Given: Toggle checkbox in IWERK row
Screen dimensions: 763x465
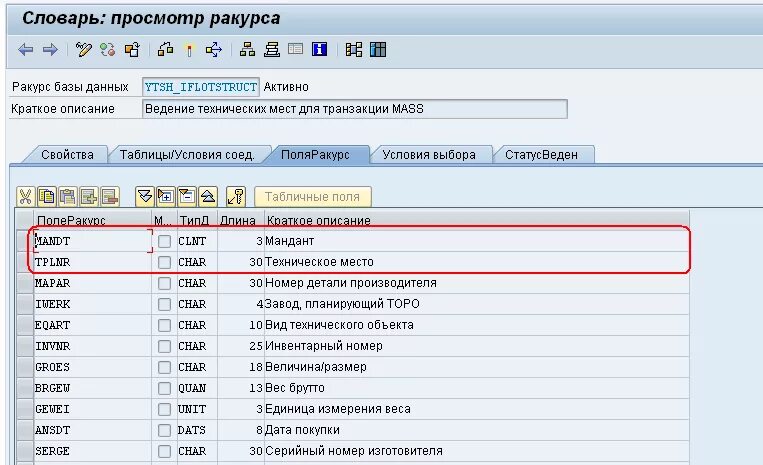Looking at the screenshot, I should (x=164, y=304).
